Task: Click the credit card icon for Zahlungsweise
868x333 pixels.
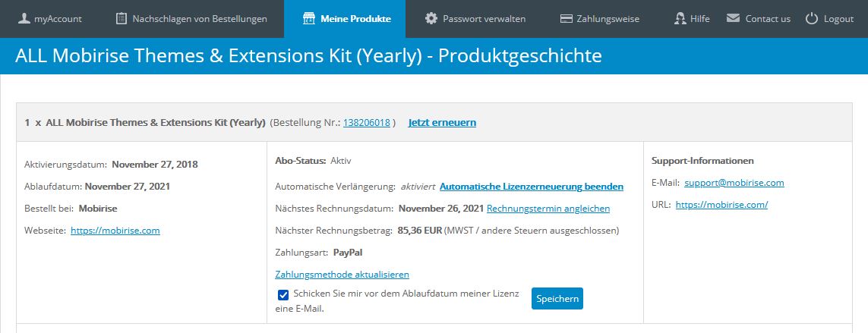Action: click(566, 18)
